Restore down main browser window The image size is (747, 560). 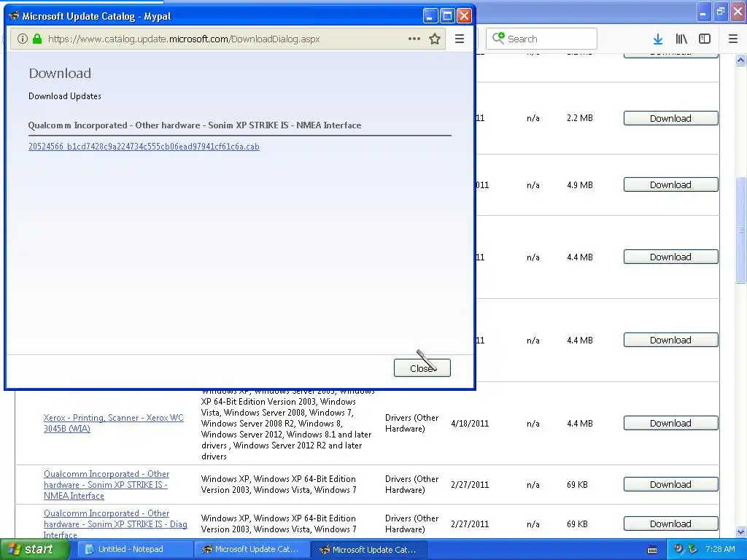pos(721,12)
